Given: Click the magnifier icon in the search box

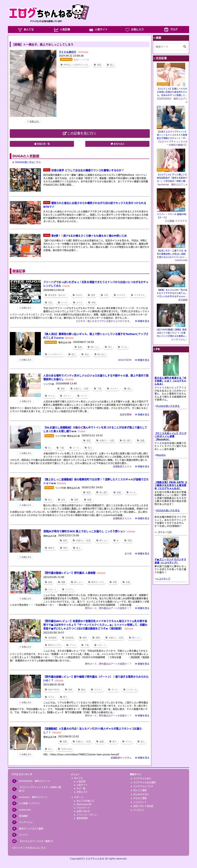Looking at the screenshot, I should pyautogui.click(x=185, y=47).
